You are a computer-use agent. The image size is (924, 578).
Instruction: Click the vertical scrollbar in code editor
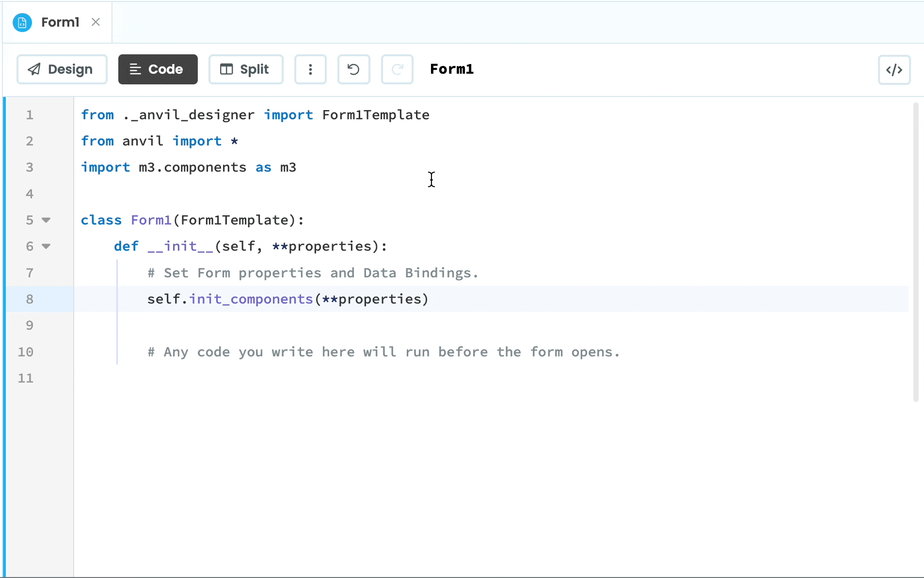point(916,252)
